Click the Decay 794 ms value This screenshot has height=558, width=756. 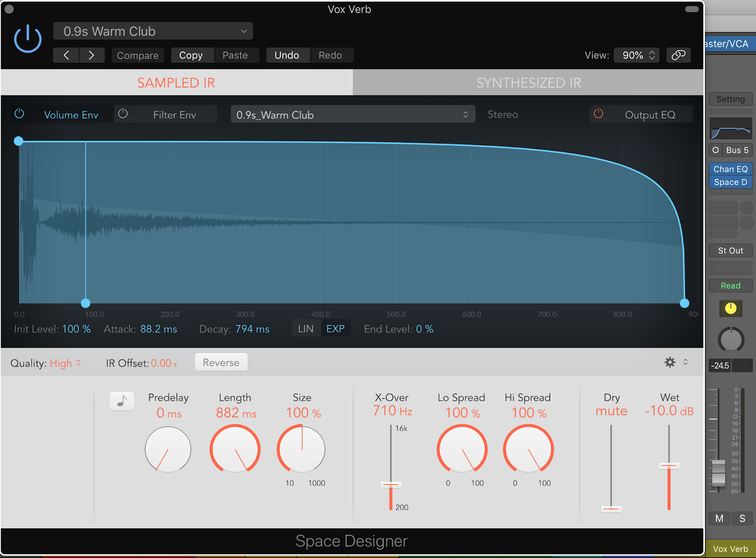(252, 329)
